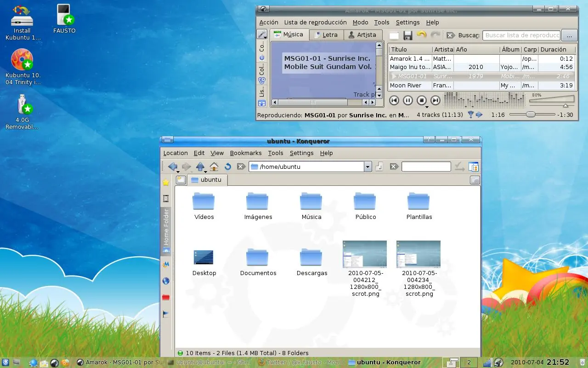Undo last Amarok playlist change
Screen dimensions: 588x368
pos(421,35)
